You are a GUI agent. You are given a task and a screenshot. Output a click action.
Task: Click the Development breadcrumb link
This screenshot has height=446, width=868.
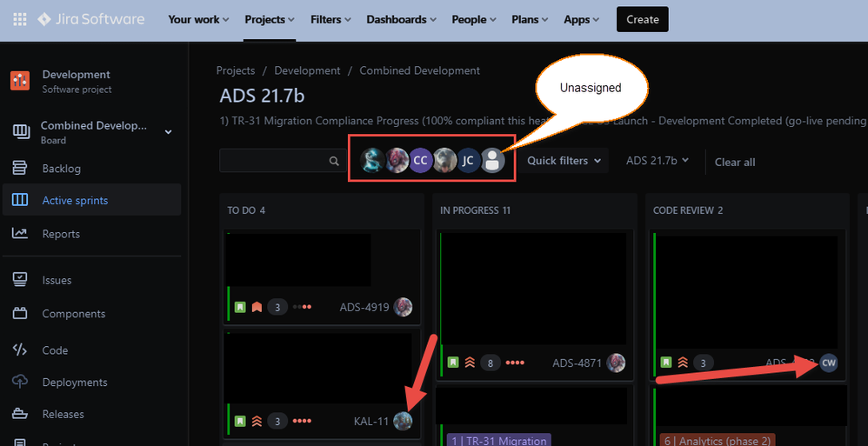307,70
